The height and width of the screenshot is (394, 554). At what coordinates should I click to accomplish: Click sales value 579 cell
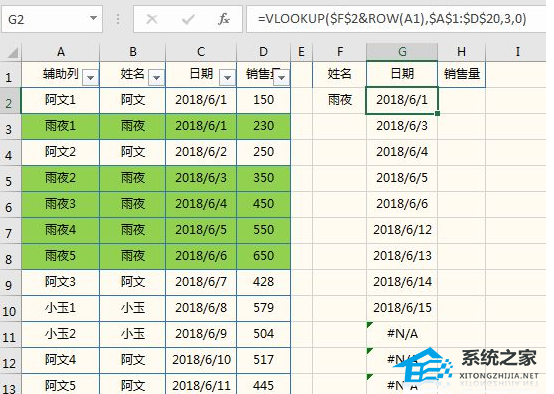(264, 308)
